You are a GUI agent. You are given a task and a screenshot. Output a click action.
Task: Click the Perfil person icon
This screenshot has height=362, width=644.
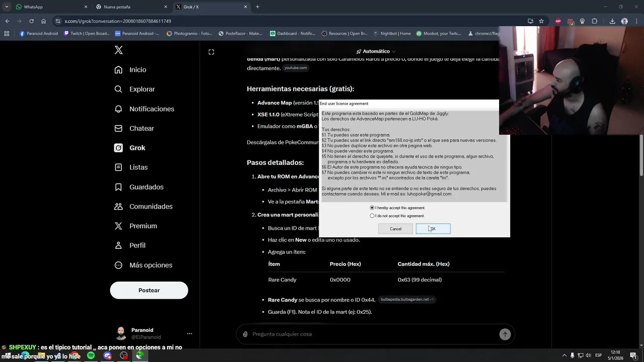pyautogui.click(x=118, y=245)
